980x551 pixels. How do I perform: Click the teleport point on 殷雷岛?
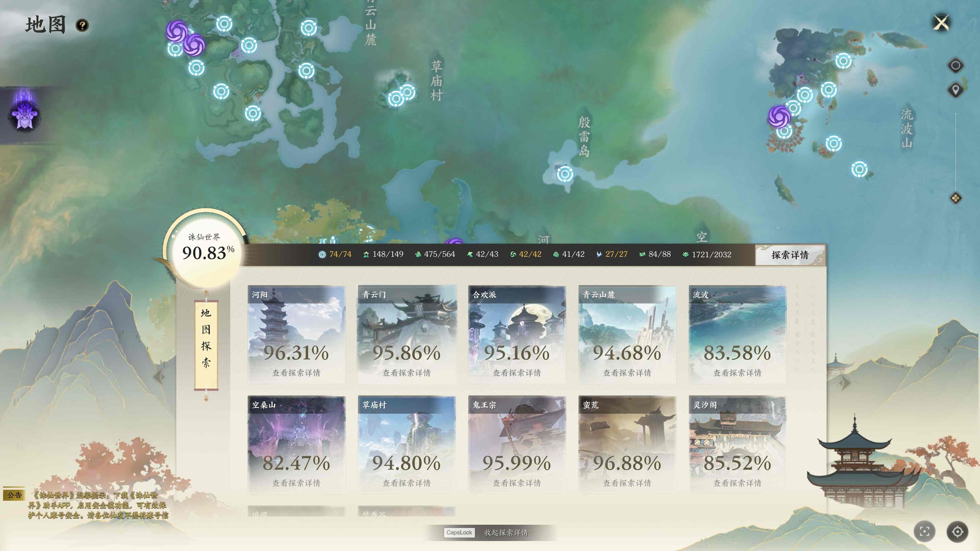click(x=565, y=174)
